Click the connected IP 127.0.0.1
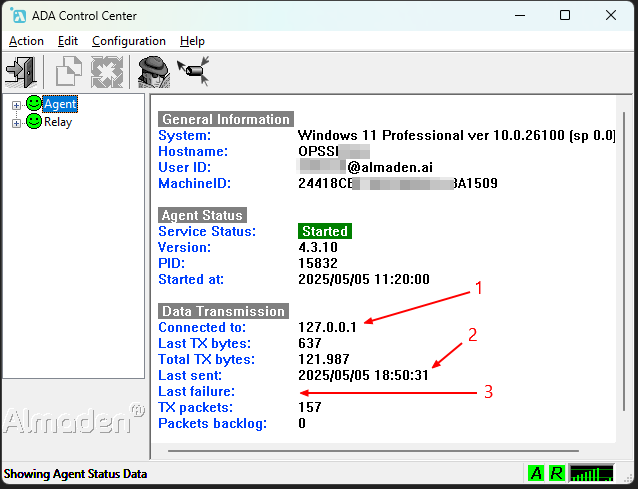Screen dimensions: 638x489 [x=327, y=327]
